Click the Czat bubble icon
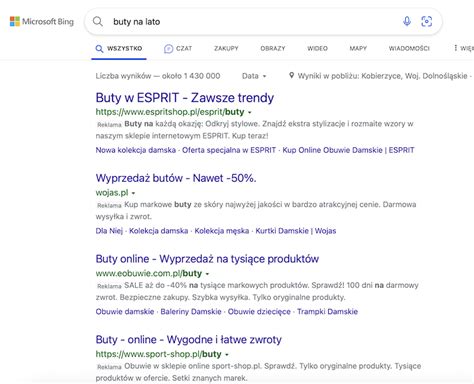474x384 pixels. point(168,49)
